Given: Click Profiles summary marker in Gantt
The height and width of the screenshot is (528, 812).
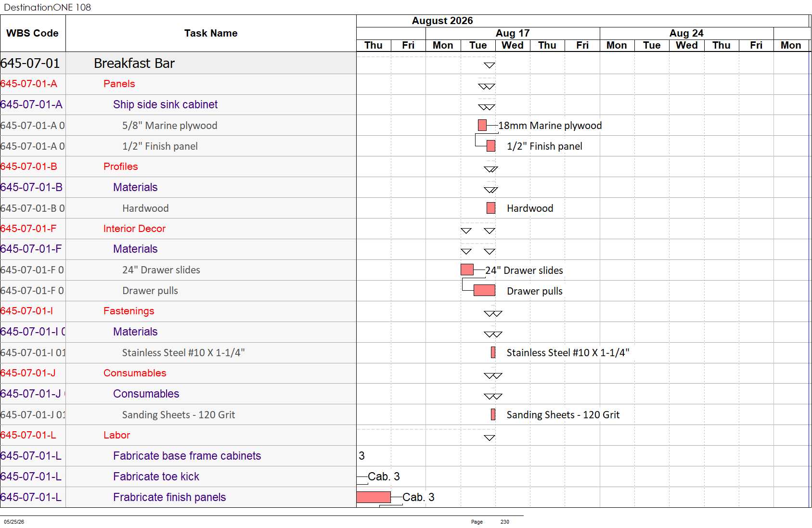Looking at the screenshot, I should [491, 169].
